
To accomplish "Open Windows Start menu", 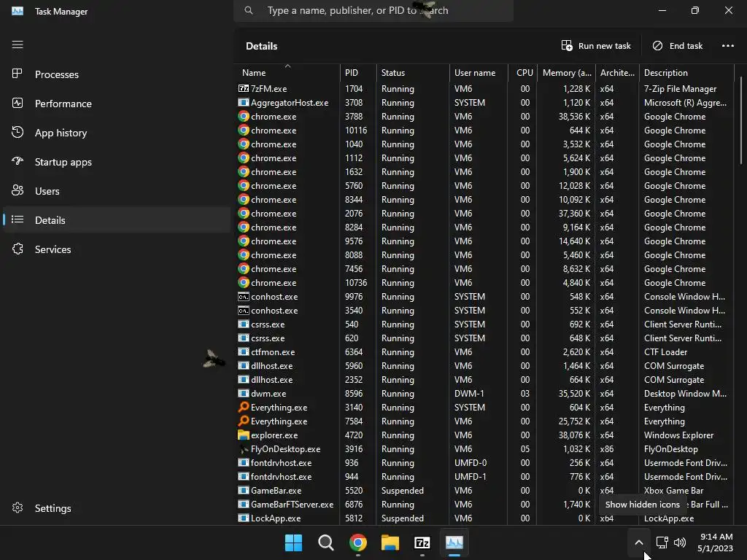I will point(293,542).
